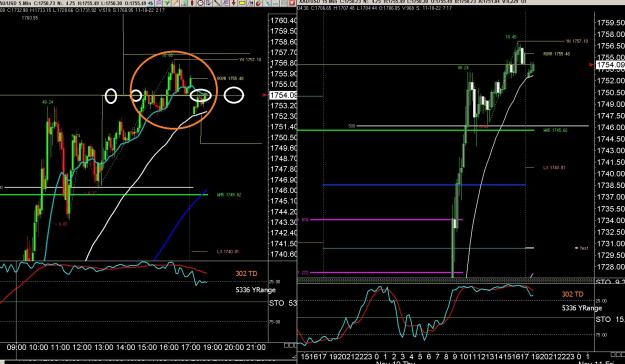Click 1752.00 on the right chart price axis
The height and width of the screenshot is (364, 625).
[610, 81]
